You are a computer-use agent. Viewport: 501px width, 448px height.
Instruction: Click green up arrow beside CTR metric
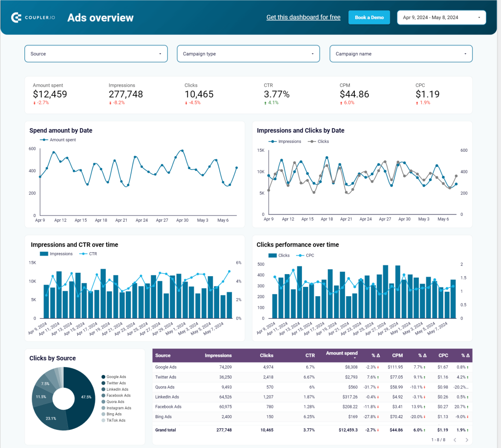pos(266,103)
